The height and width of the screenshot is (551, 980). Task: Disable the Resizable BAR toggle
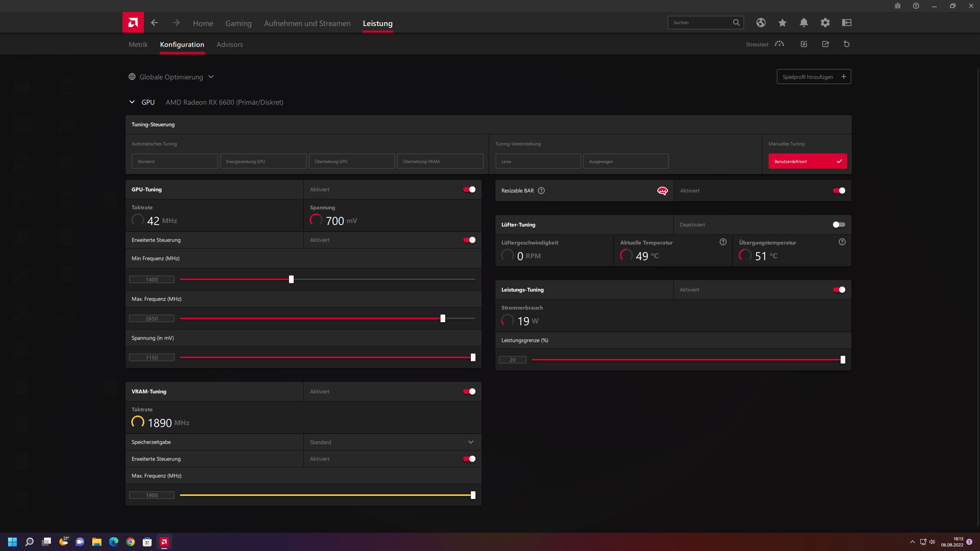(839, 191)
